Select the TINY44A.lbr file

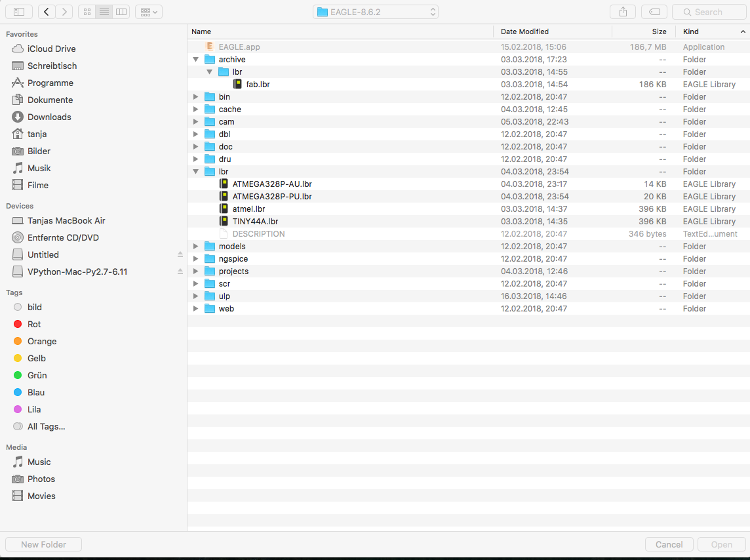click(x=469, y=222)
